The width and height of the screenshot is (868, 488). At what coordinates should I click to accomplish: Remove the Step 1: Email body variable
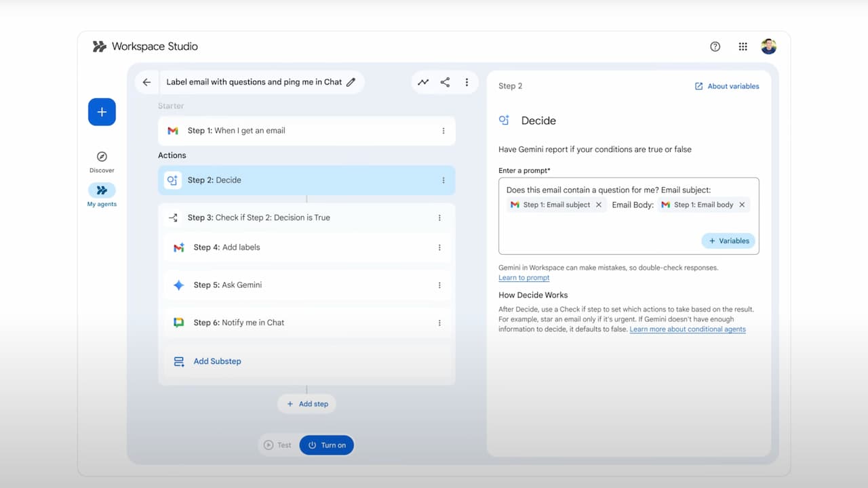(x=742, y=205)
